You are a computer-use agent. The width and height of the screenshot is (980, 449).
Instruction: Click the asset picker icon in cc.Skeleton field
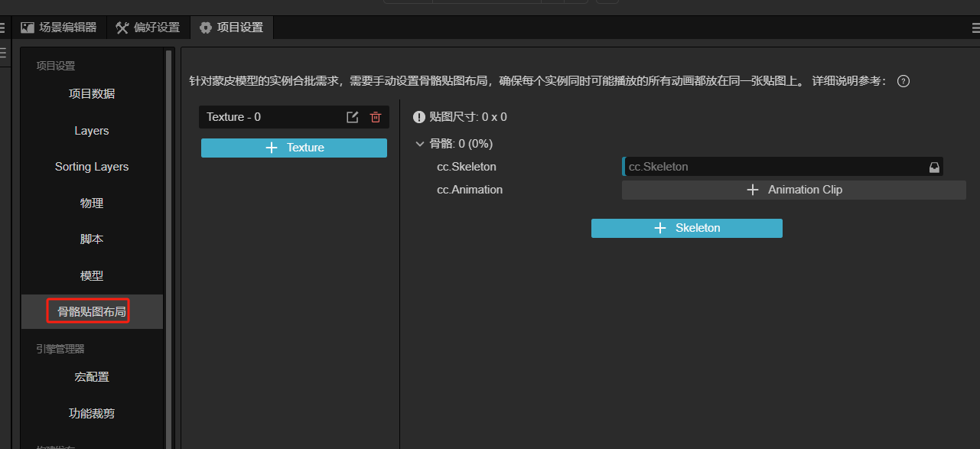coord(934,168)
